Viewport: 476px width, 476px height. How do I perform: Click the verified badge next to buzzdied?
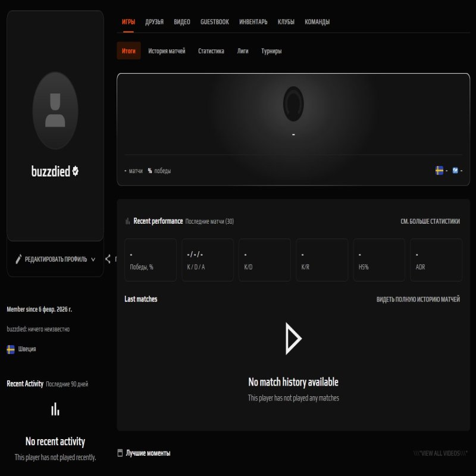[x=75, y=171]
